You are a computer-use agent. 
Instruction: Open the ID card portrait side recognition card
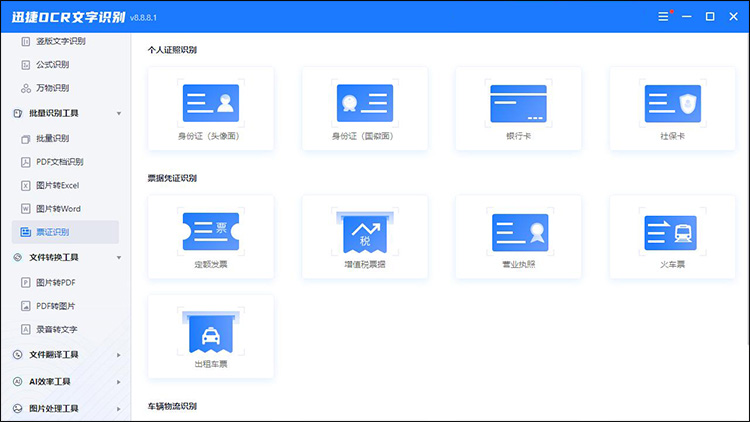(211, 109)
